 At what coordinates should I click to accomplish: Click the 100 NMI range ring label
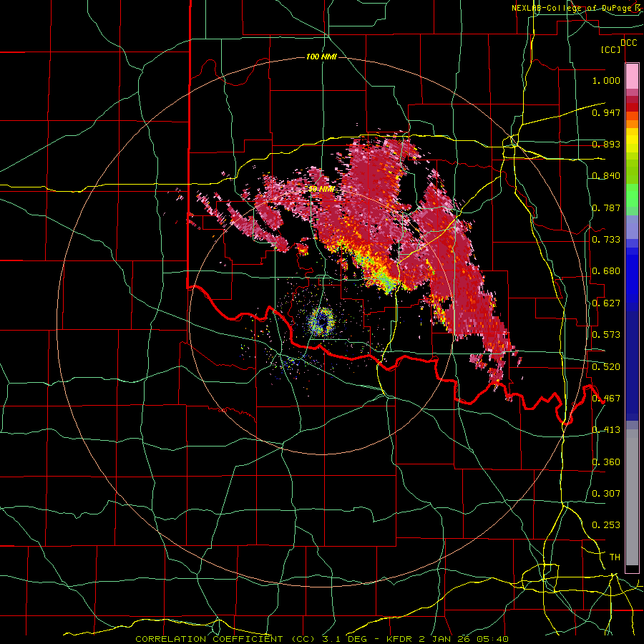321,57
